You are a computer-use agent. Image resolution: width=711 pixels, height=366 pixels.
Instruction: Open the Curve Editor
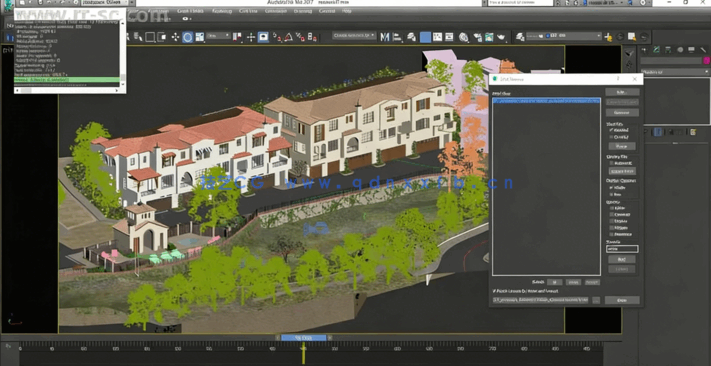click(x=438, y=37)
